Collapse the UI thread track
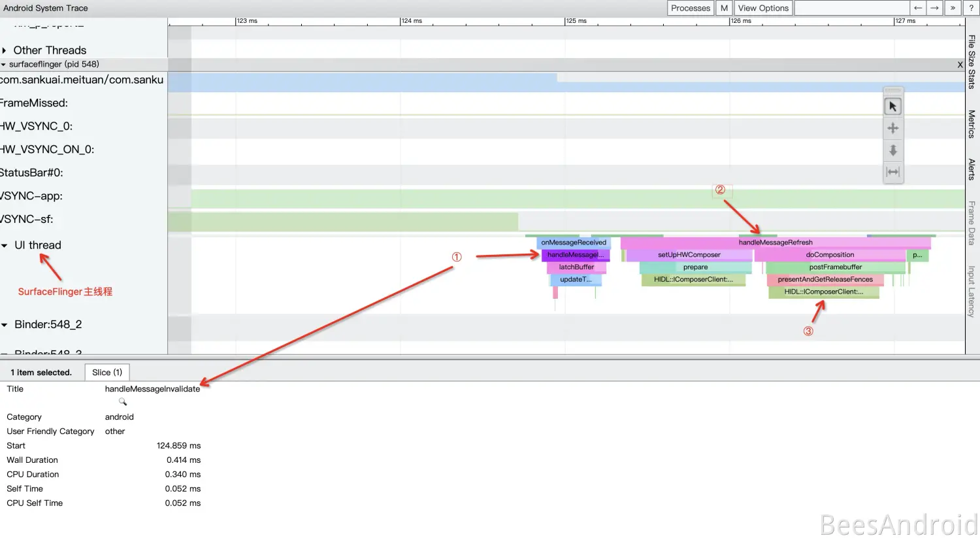 click(5, 246)
